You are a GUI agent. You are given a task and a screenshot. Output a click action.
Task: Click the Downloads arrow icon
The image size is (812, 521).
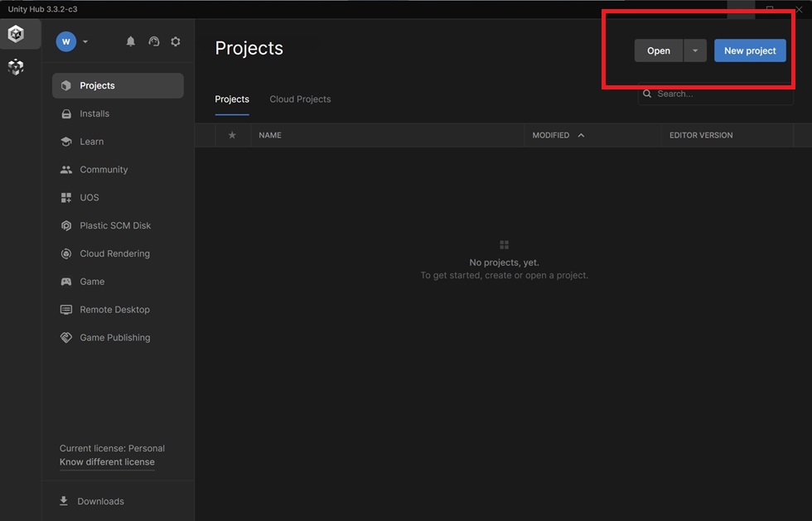click(x=64, y=501)
